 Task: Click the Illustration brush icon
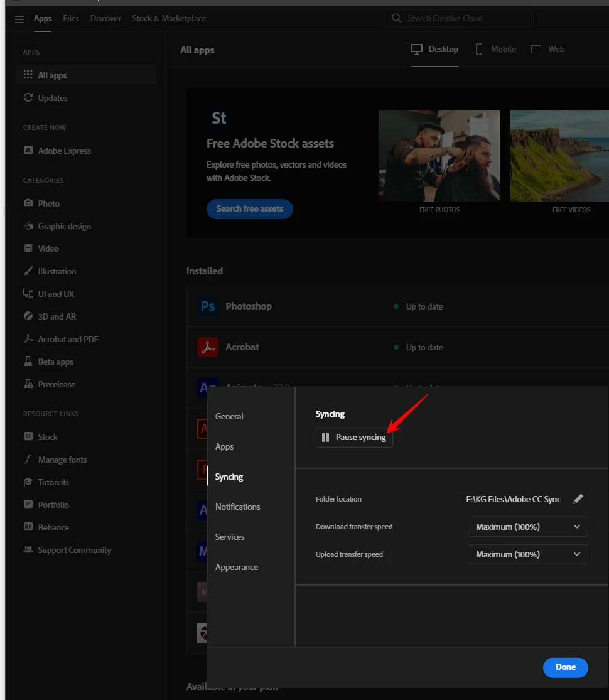[28, 271]
